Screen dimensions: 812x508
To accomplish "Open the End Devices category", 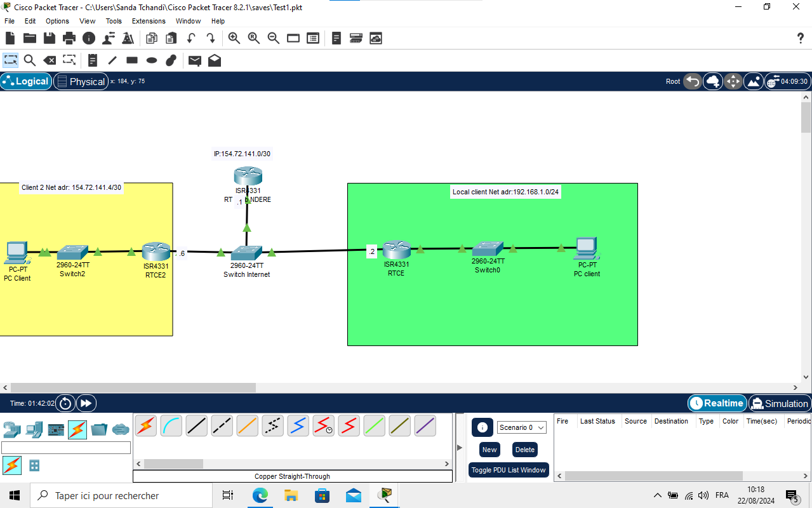I will click(x=34, y=430).
